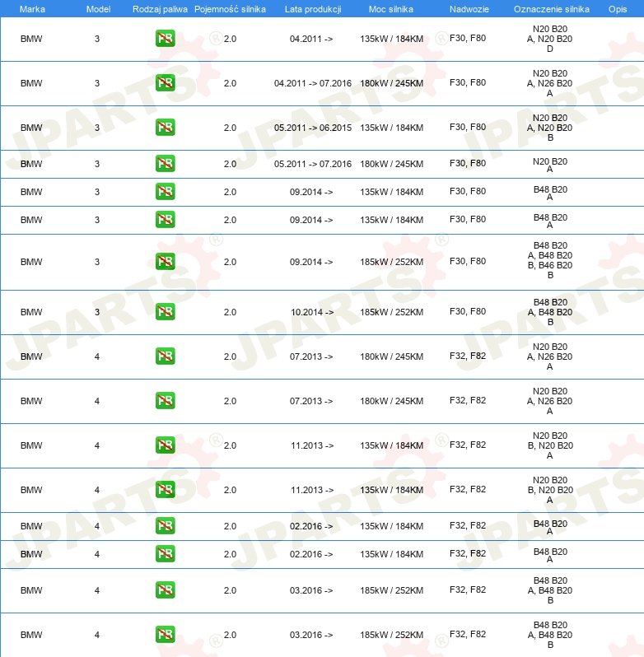Select the date cell '04.2011 -> 07.2016'

[x=313, y=83]
